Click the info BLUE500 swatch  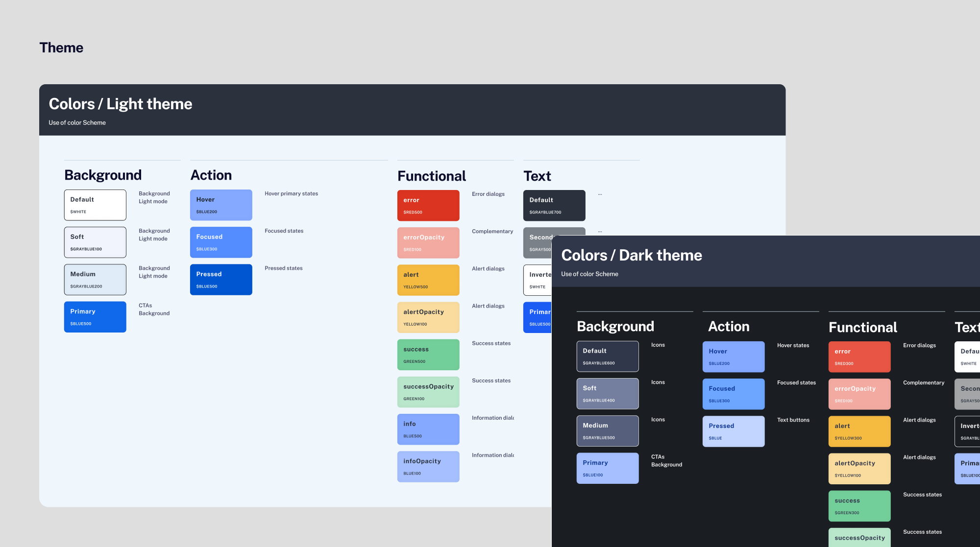tap(428, 429)
